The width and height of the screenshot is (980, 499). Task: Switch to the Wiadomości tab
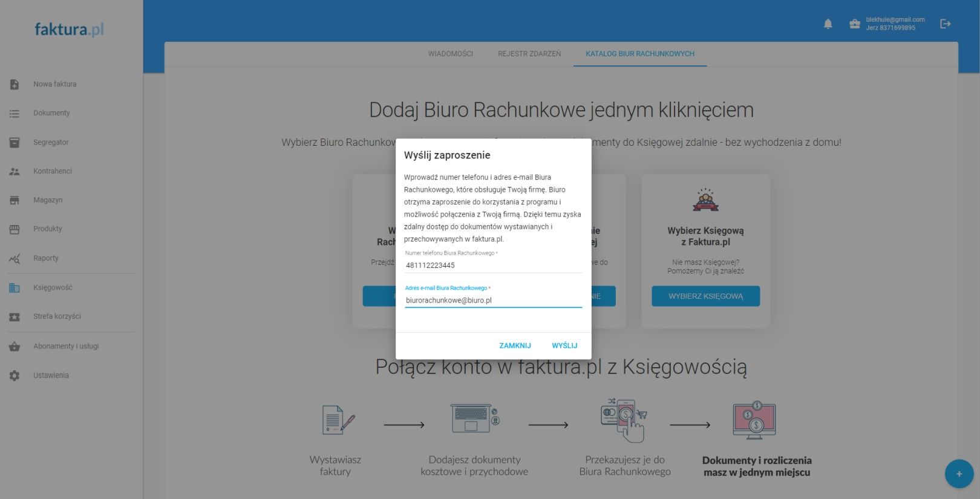tap(450, 54)
